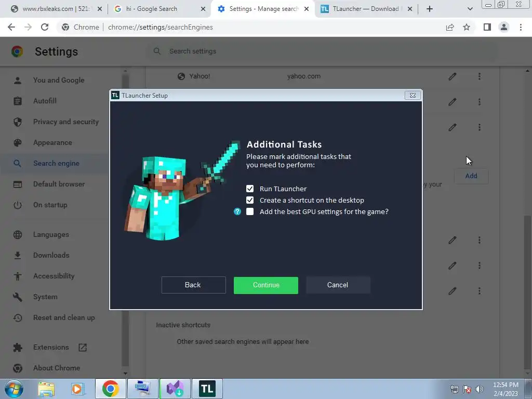This screenshot has width=532, height=399.
Task: Click the Chrome taskbar icon
Action: click(x=110, y=389)
